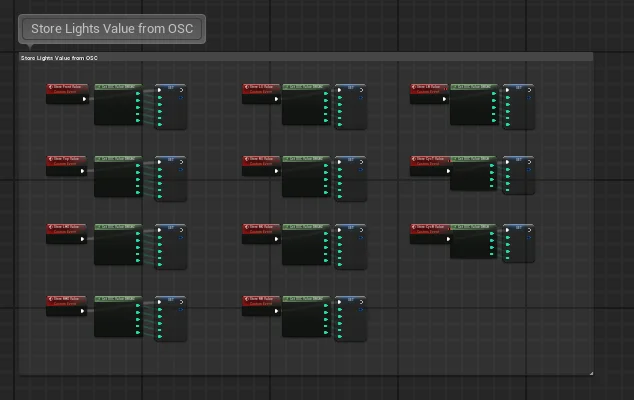Click the Store LS Value event exec output pin
Screen dimensions: 634x400
(276, 99)
